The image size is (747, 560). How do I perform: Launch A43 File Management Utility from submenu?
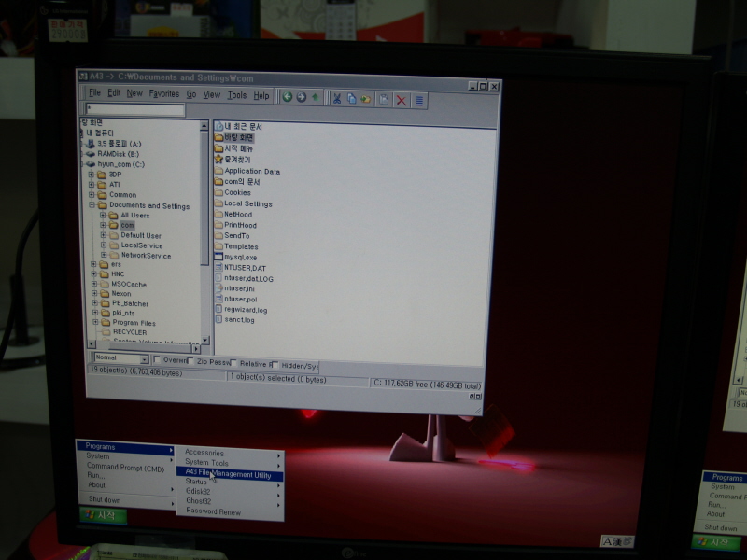230,474
